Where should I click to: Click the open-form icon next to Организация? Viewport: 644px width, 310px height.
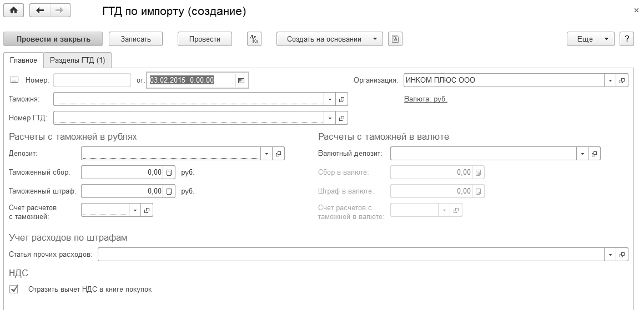[x=622, y=80]
